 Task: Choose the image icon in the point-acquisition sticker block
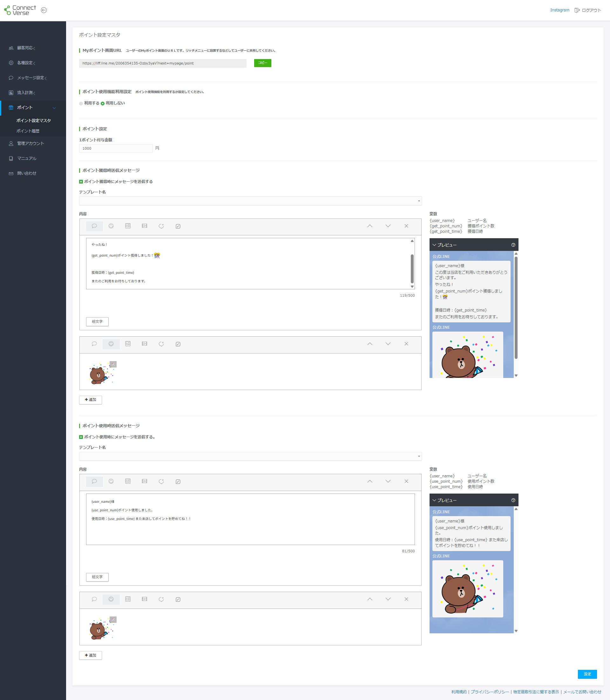click(x=128, y=344)
